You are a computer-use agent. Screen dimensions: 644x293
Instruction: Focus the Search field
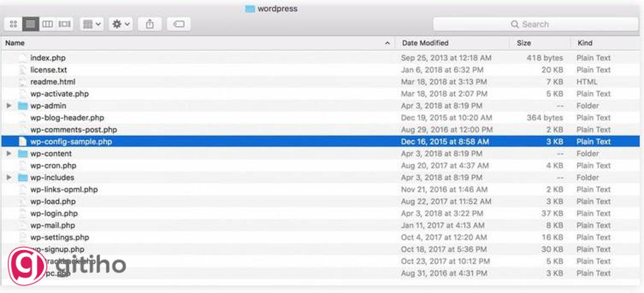click(536, 24)
